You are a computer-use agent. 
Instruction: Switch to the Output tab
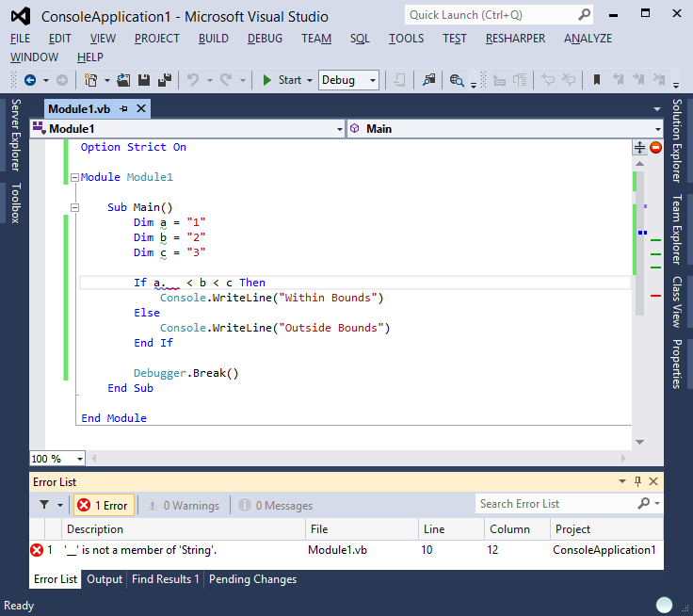105,579
